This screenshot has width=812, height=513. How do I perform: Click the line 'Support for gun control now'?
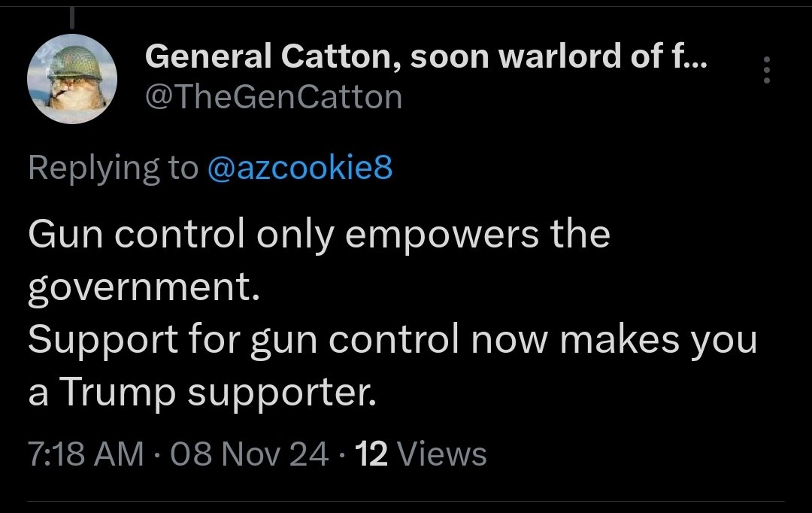(287, 340)
